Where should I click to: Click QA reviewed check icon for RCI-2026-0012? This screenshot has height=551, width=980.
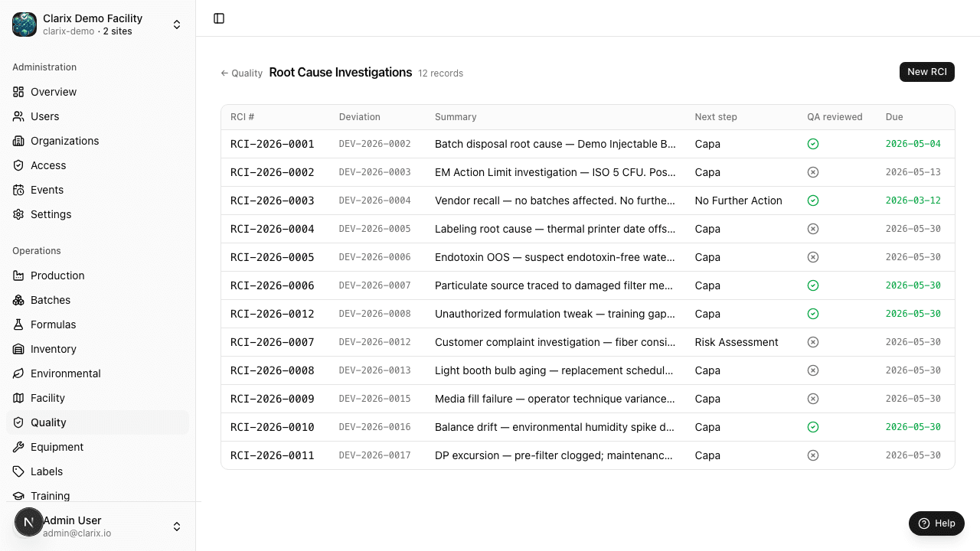coord(813,314)
